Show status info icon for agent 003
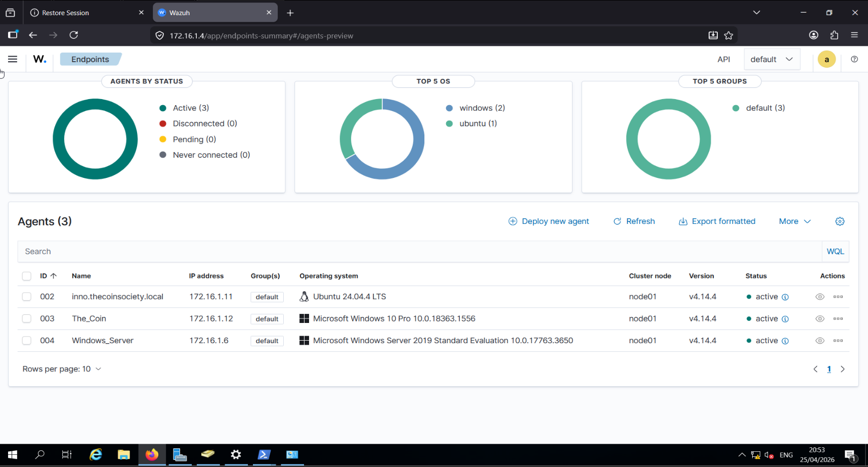868x467 pixels. click(785, 319)
